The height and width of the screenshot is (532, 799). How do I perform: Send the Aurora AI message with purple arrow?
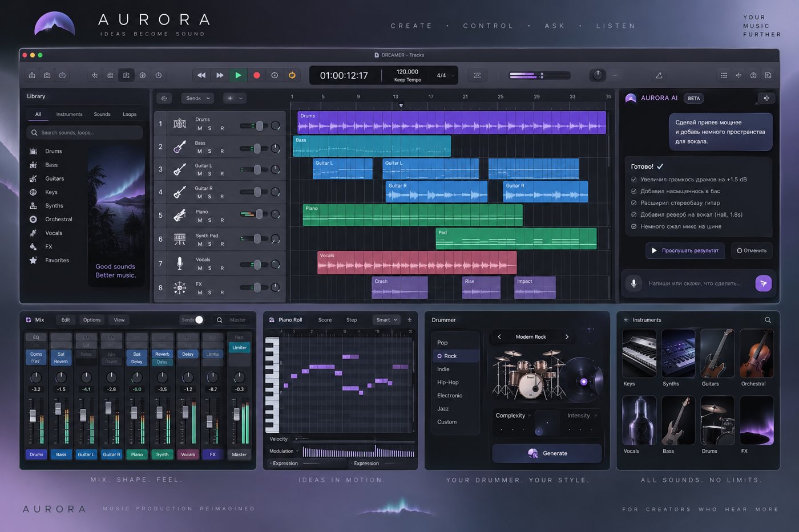[x=763, y=283]
